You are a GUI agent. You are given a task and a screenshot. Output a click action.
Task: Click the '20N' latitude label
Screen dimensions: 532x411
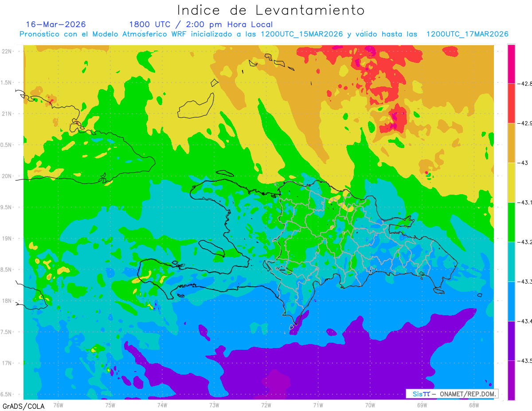click(x=8, y=176)
